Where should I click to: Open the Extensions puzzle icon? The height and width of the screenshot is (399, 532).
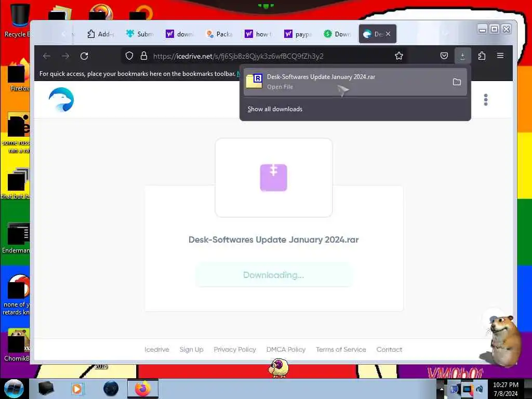coord(482,56)
